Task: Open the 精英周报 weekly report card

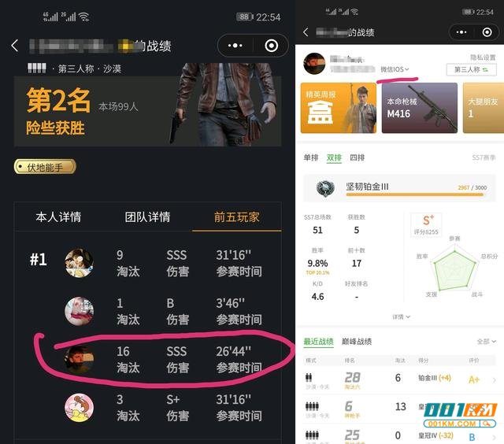Action: click(339, 108)
